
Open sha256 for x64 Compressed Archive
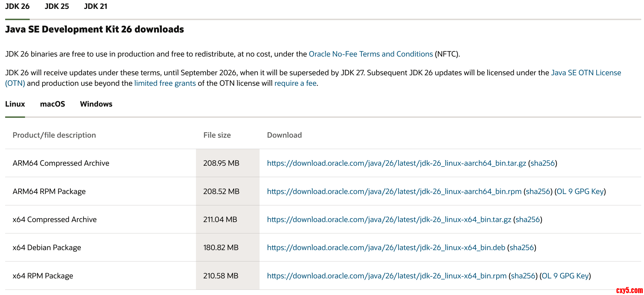[x=528, y=219]
